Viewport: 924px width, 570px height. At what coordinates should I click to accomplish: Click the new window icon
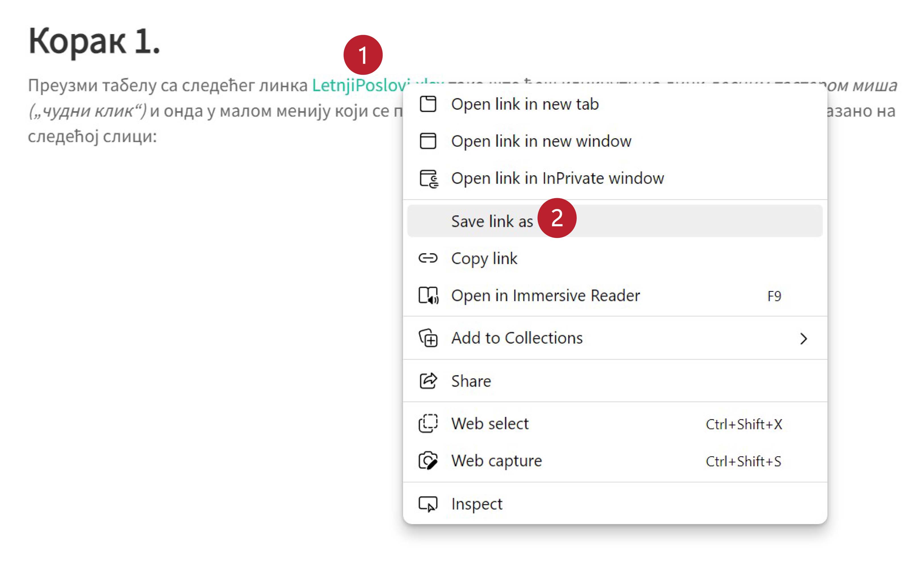coord(428,141)
